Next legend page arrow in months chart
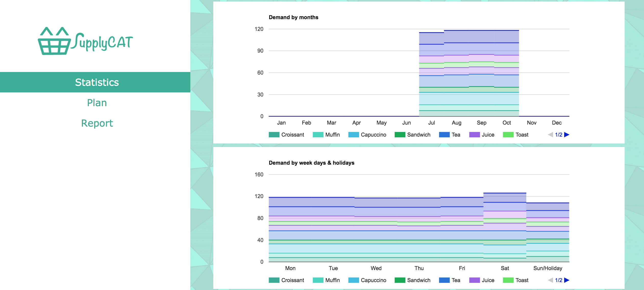 pyautogui.click(x=566, y=135)
